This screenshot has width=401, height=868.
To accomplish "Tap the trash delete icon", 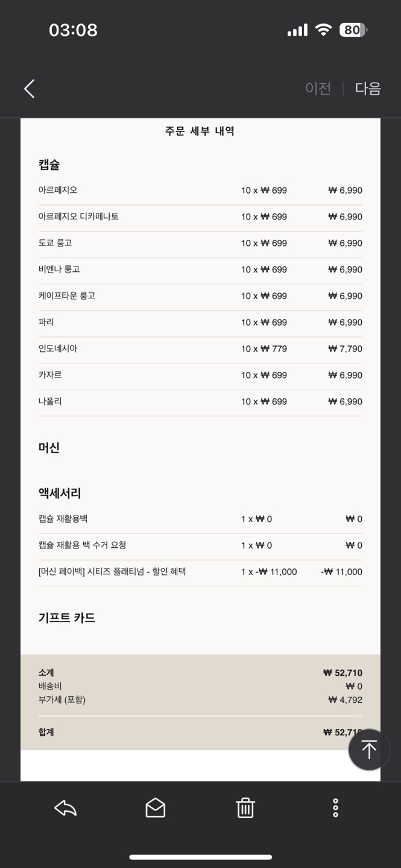I will pos(245,808).
